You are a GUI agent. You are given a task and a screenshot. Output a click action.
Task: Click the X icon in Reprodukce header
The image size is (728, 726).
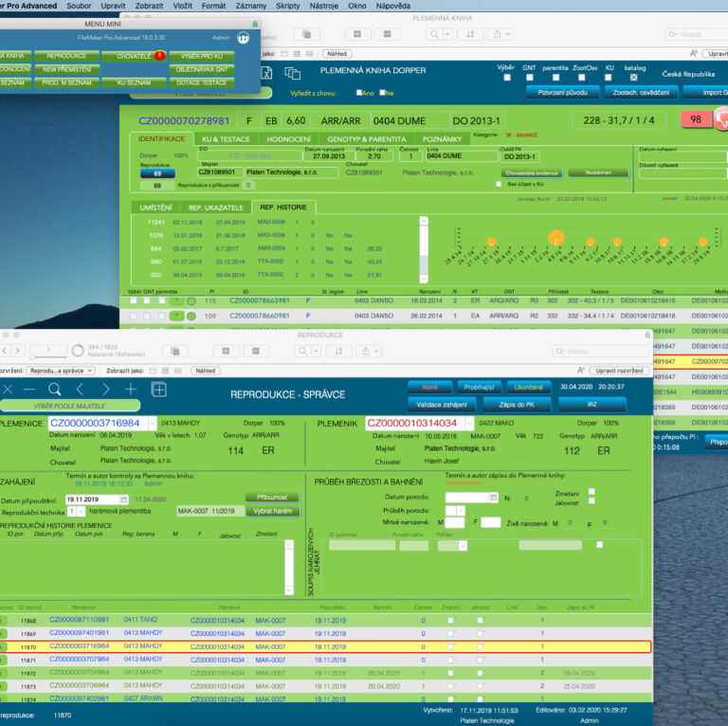pyautogui.click(x=8, y=390)
